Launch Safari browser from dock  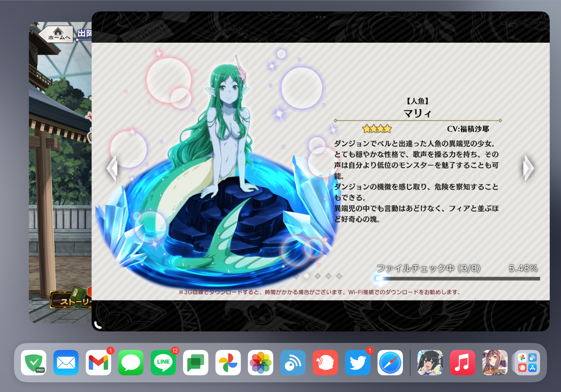390,362
